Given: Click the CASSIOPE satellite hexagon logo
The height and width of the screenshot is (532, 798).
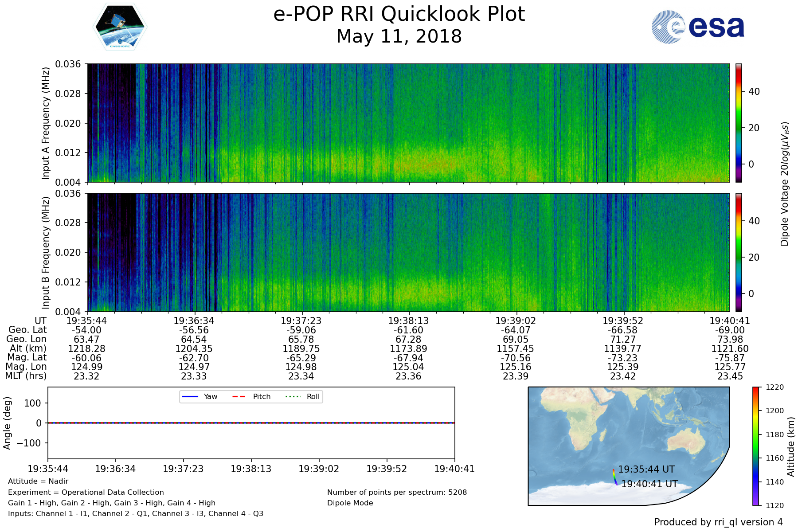Looking at the screenshot, I should 120,27.
